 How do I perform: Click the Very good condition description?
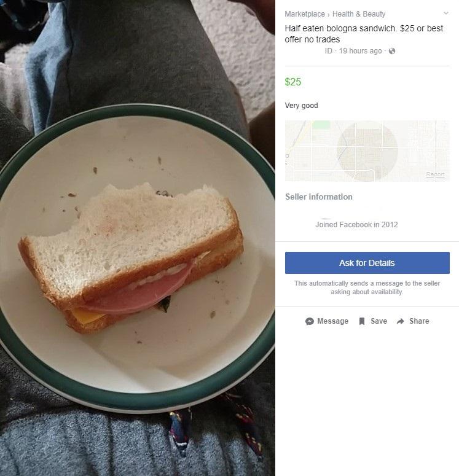(301, 106)
